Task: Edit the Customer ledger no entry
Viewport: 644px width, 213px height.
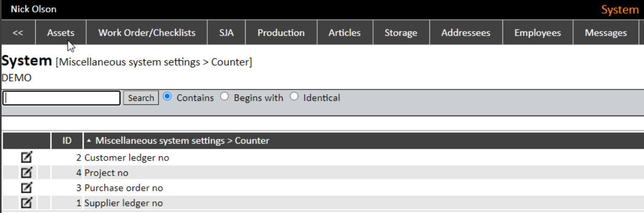Action: coord(26,157)
